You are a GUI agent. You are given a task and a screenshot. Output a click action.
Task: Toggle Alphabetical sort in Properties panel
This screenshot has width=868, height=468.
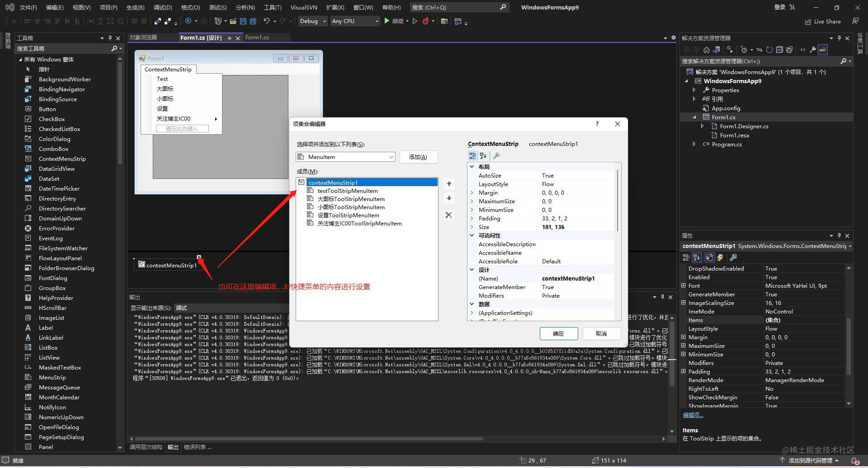point(697,257)
